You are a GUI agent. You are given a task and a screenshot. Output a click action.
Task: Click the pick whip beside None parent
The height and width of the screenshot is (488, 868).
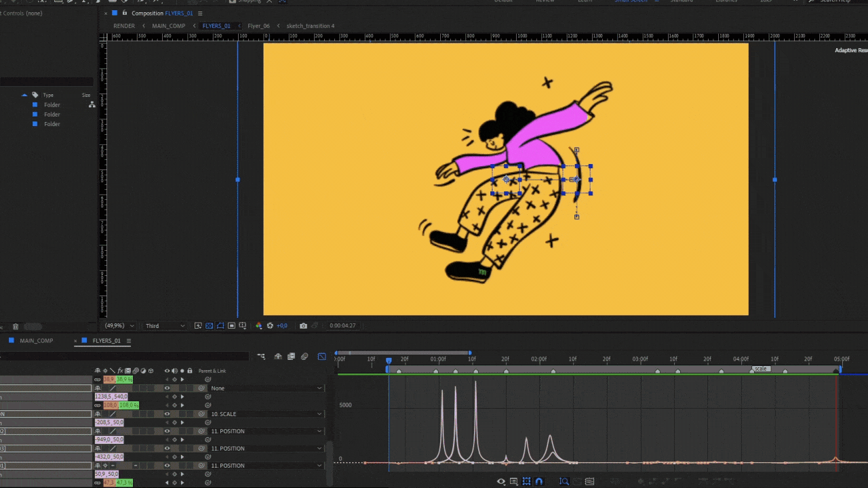coord(201,388)
